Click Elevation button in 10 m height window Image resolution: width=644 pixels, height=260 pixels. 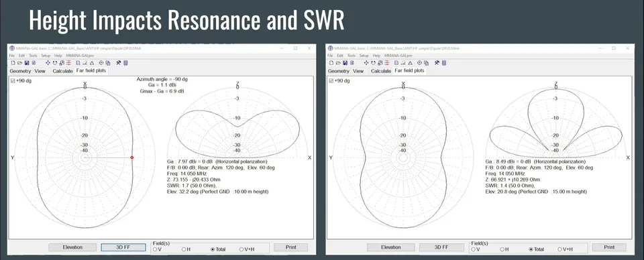point(72,247)
